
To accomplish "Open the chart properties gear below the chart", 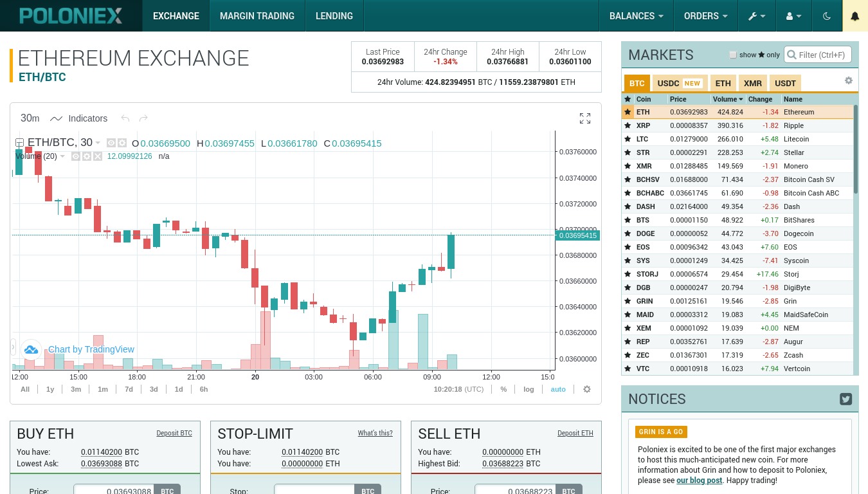I will (x=586, y=389).
